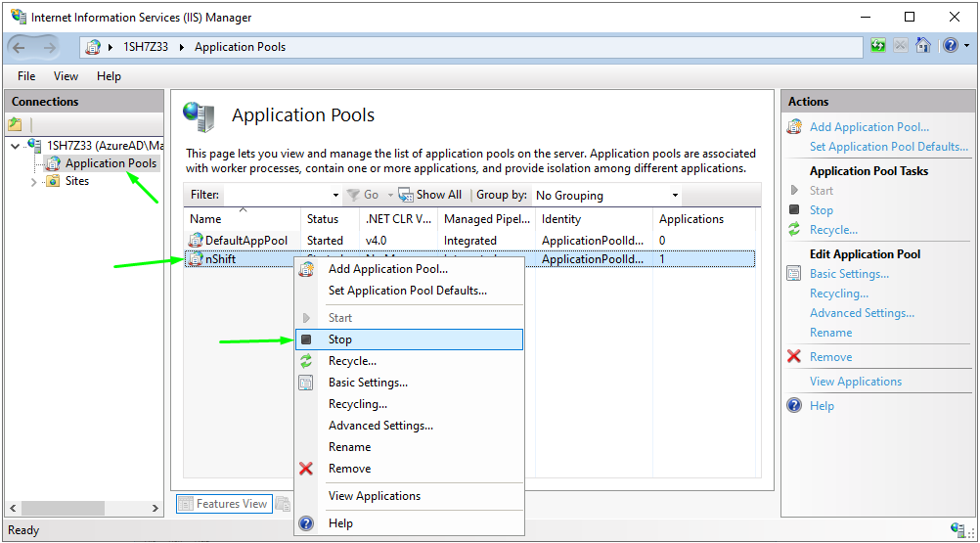The image size is (980, 543).
Task: Select Application Pools in Connections tree
Action: [111, 163]
